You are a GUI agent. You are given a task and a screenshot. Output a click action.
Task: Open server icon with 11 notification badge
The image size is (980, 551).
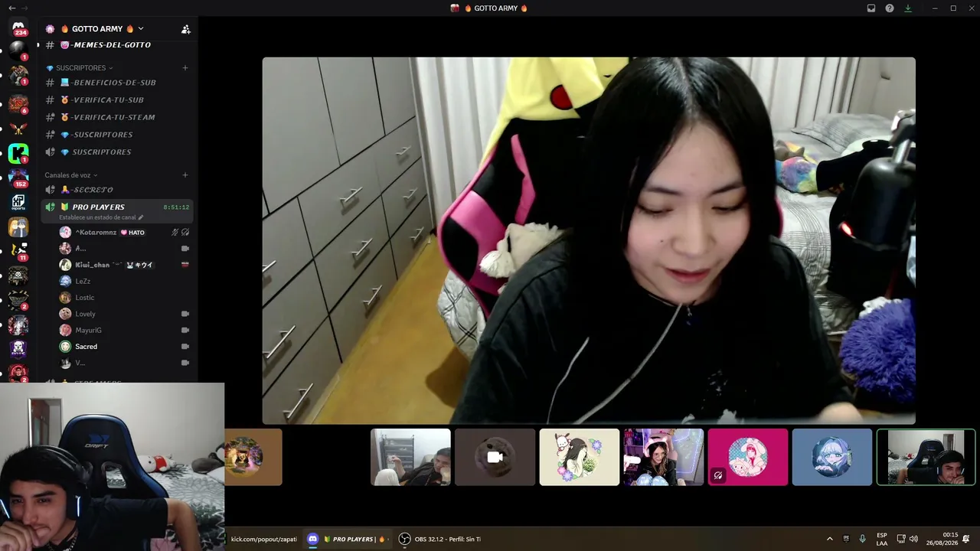tap(18, 251)
